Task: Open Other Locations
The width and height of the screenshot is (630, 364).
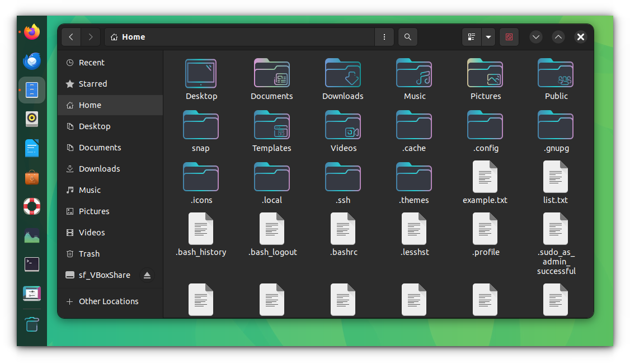Action: pyautogui.click(x=109, y=301)
